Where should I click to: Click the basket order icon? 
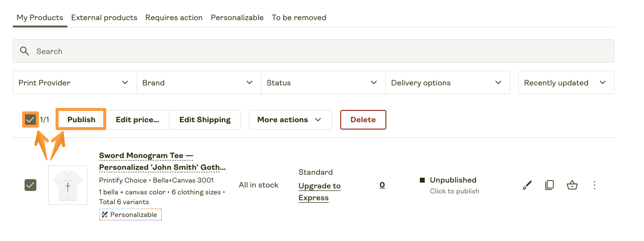[x=572, y=185]
